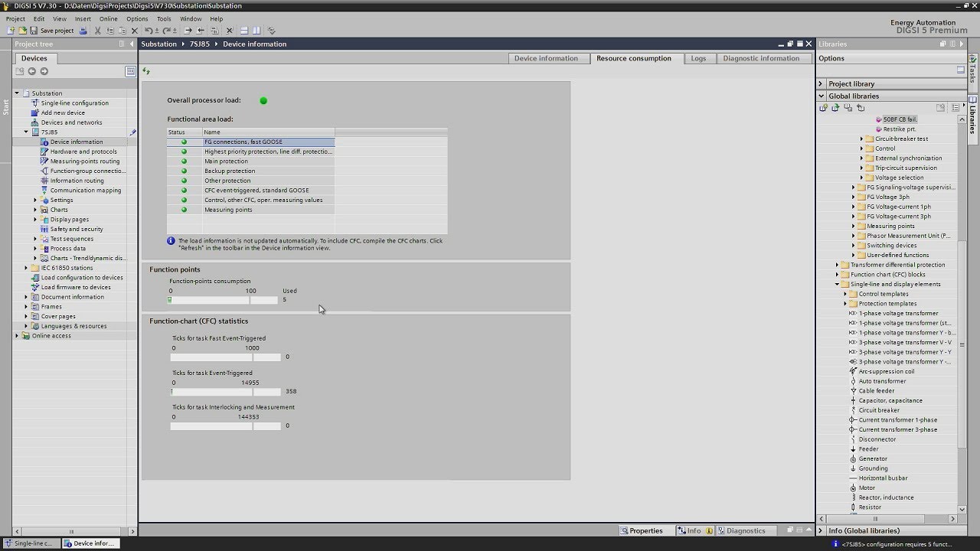Select Information routing in project tree
This screenshot has height=551, width=980.
tap(77, 181)
